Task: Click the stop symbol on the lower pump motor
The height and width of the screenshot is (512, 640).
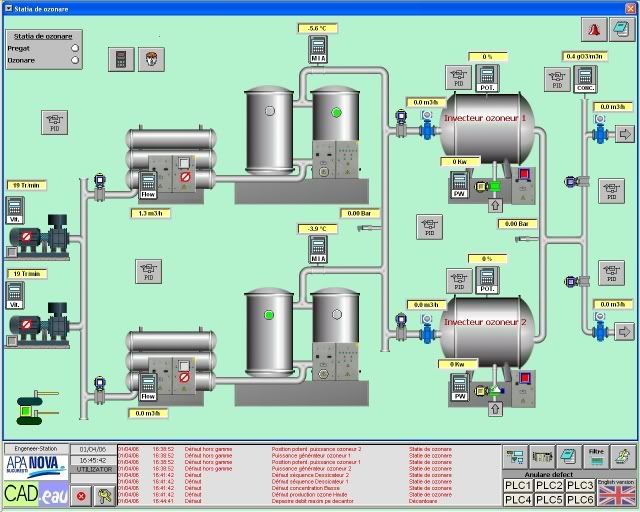Action: point(27,325)
